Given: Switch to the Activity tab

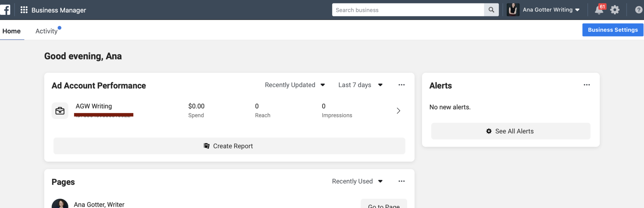Looking at the screenshot, I should coord(47,31).
